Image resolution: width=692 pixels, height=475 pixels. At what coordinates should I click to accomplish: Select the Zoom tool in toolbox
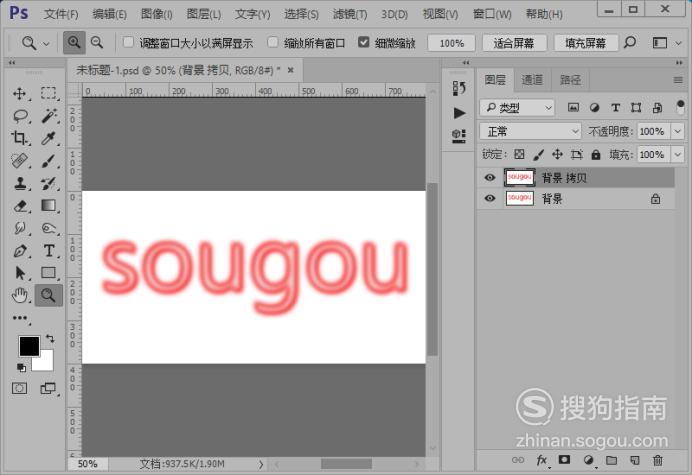[49, 295]
